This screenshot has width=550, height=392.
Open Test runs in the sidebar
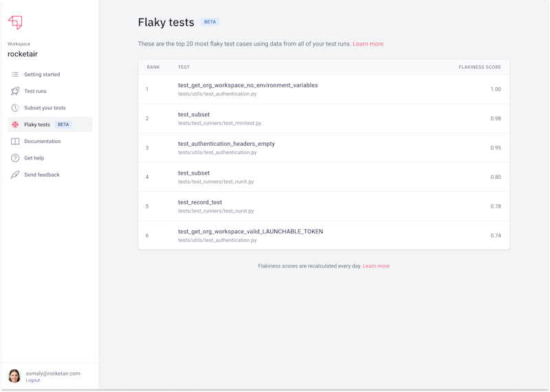tap(35, 91)
